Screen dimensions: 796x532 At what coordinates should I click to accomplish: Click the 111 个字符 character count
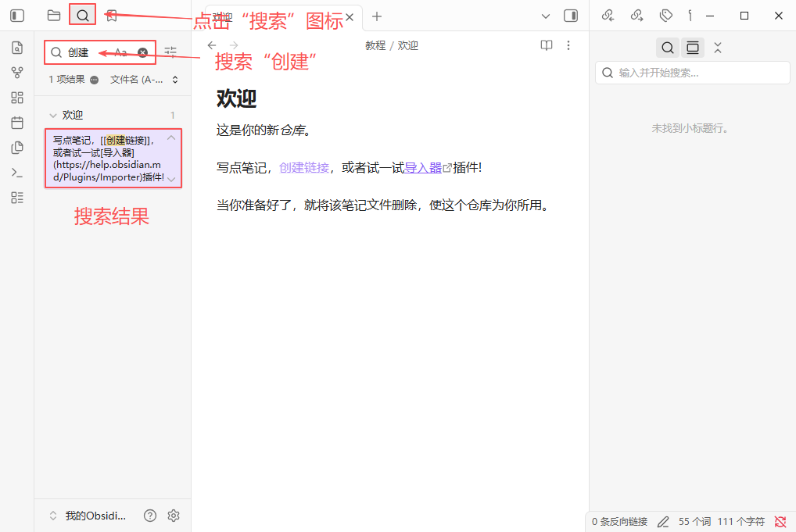click(x=740, y=521)
